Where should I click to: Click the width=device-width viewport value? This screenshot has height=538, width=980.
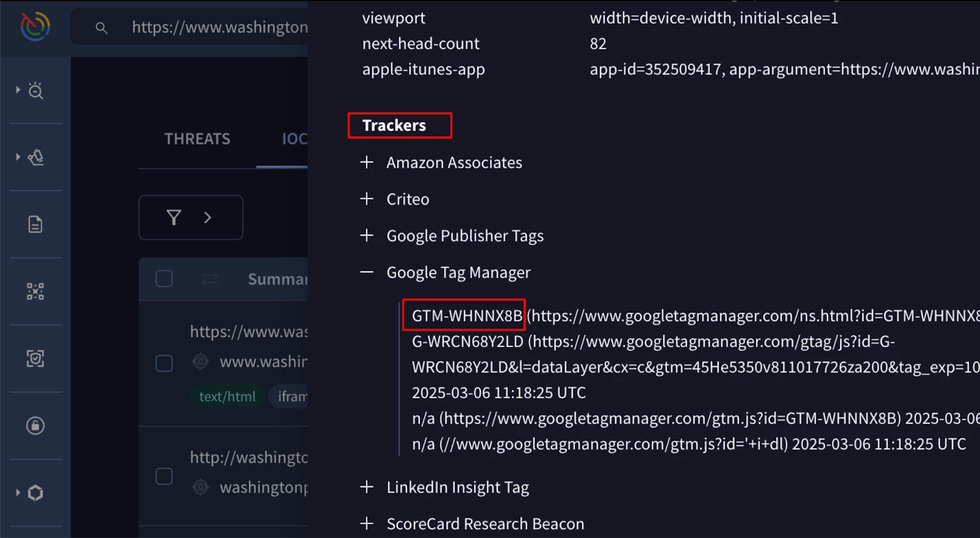pos(714,18)
